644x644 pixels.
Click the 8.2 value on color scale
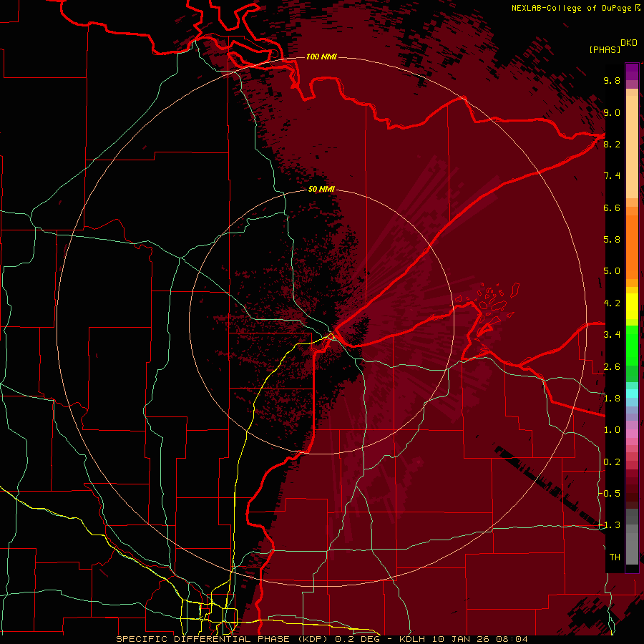coord(612,144)
